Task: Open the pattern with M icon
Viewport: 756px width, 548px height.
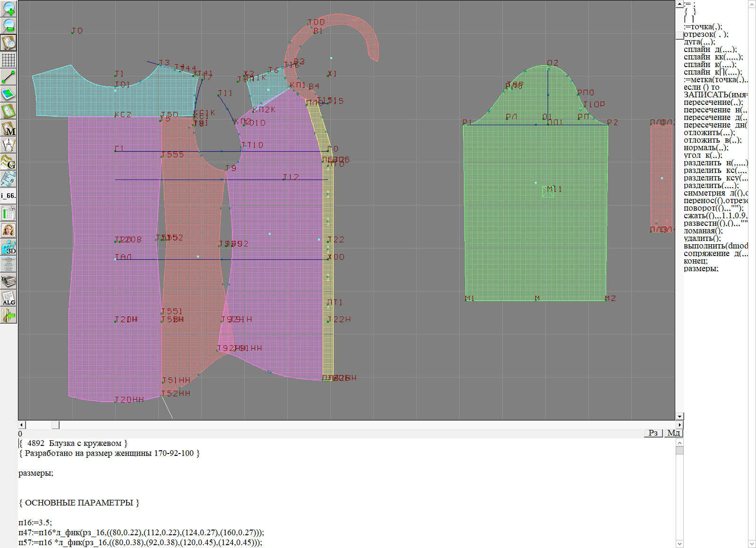Action: point(9,128)
